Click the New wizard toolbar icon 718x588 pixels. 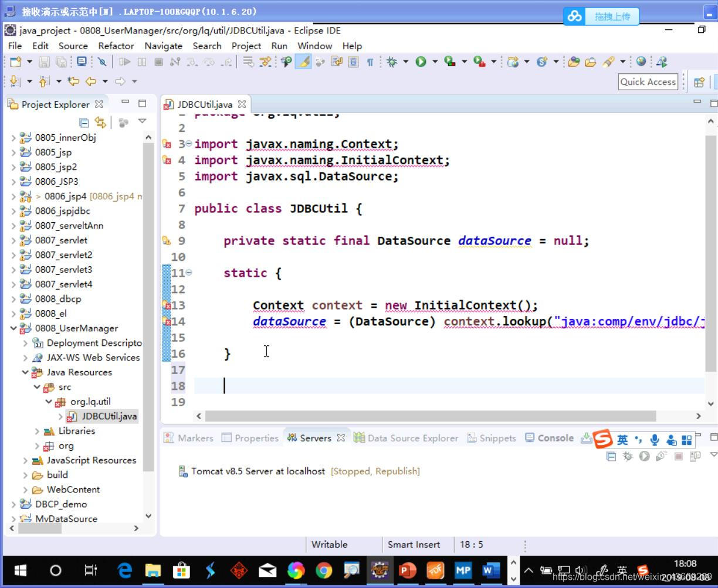pyautogui.click(x=16, y=62)
